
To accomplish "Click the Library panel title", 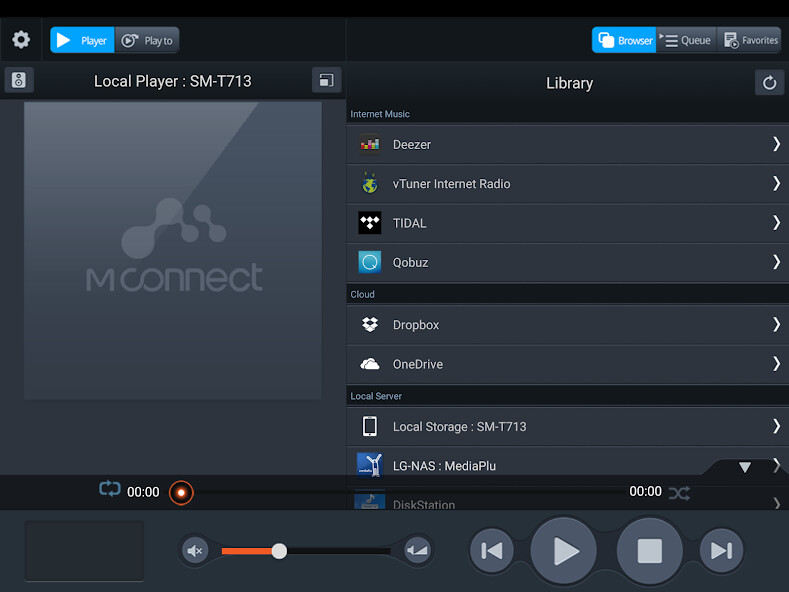I will point(570,83).
